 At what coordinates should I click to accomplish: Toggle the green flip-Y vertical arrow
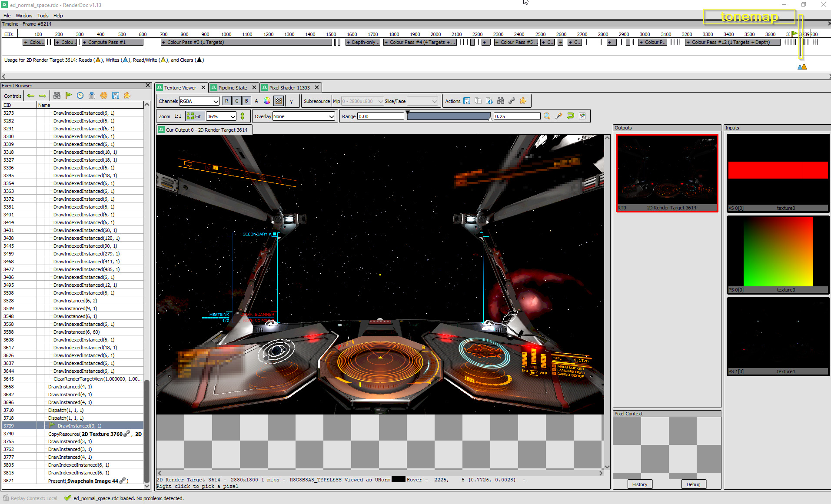click(x=243, y=116)
